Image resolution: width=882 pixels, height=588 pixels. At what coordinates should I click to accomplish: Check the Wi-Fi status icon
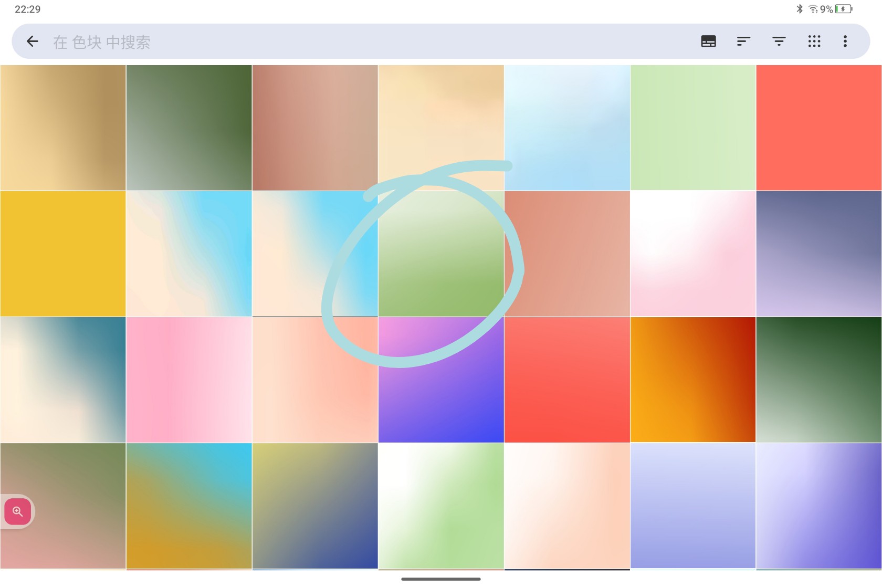click(x=813, y=9)
